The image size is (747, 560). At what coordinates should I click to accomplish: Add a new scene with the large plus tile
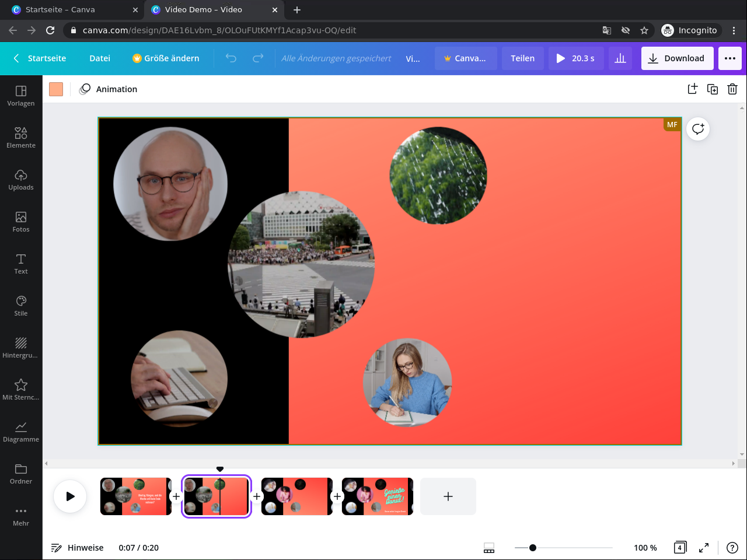[448, 496]
